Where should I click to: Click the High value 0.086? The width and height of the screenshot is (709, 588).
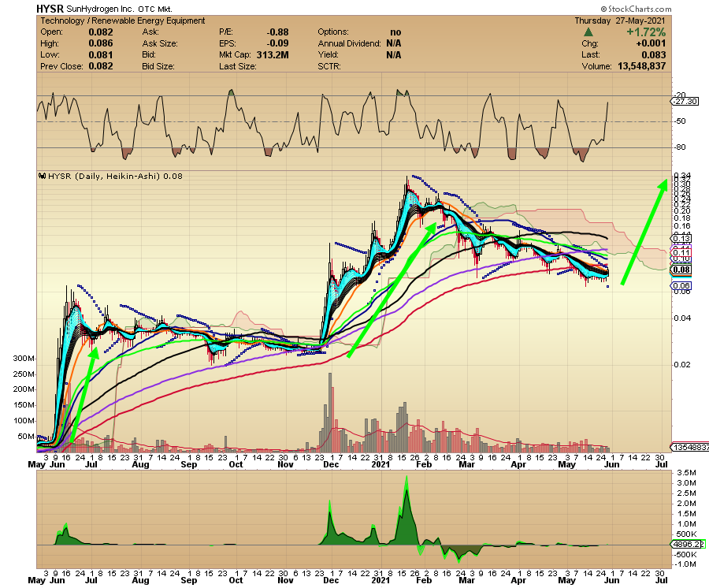click(x=100, y=43)
